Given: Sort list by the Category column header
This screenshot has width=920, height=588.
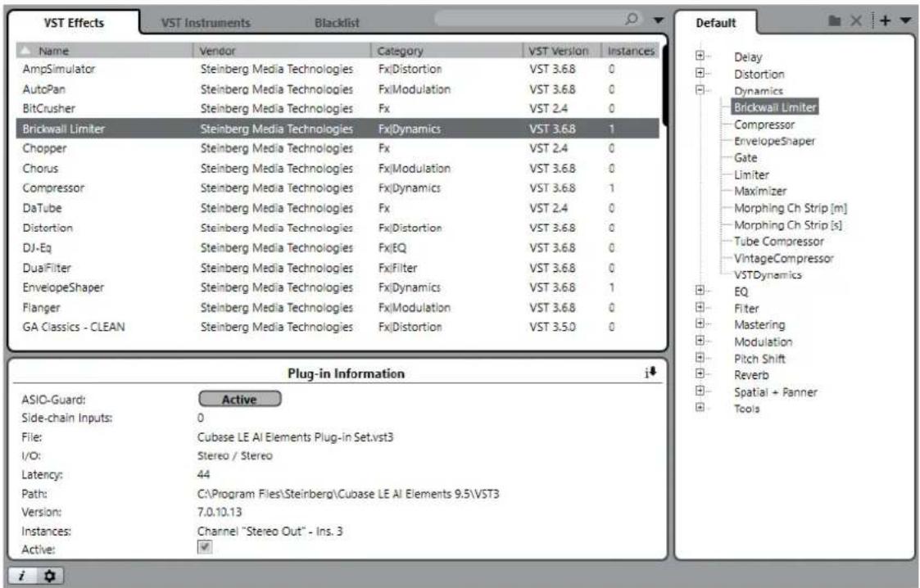Looking at the screenshot, I should (446, 51).
